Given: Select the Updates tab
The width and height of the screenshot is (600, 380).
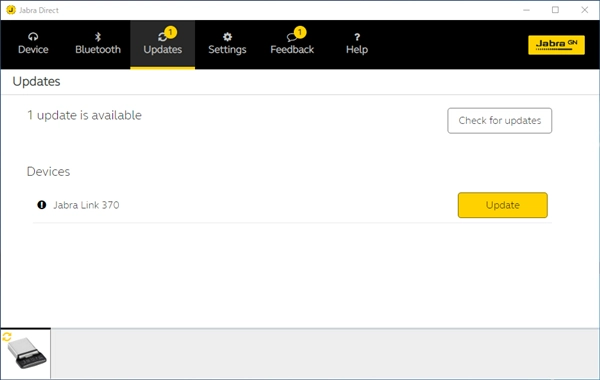Looking at the screenshot, I should [163, 44].
